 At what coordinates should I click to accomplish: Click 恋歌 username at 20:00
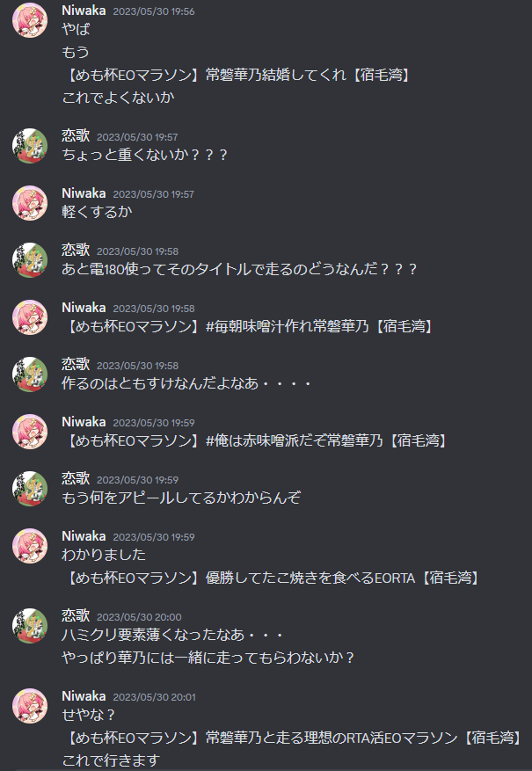[76, 615]
